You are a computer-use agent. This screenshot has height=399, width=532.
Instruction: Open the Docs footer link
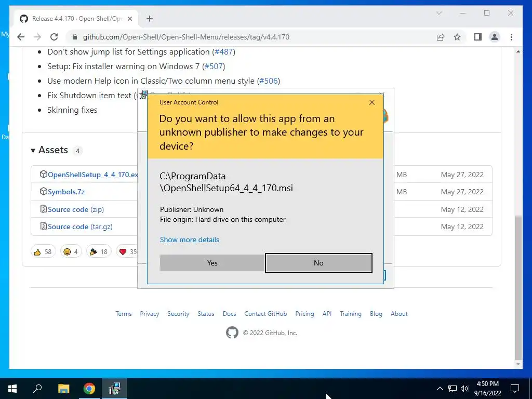[x=229, y=314]
